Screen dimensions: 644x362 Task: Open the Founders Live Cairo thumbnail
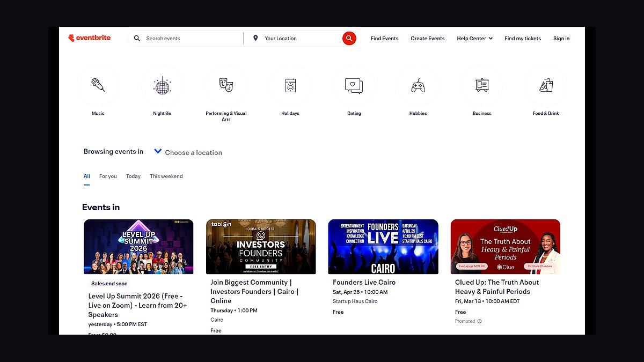(x=383, y=247)
